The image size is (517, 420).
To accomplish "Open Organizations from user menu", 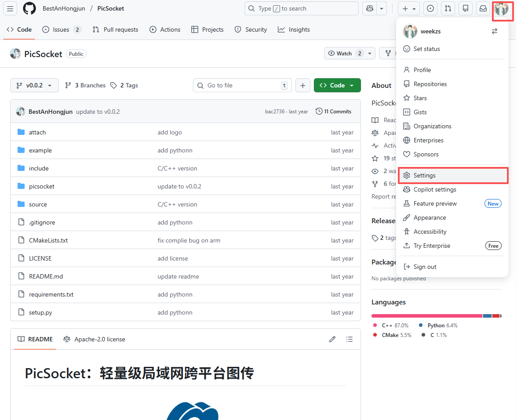I will point(452,126).
